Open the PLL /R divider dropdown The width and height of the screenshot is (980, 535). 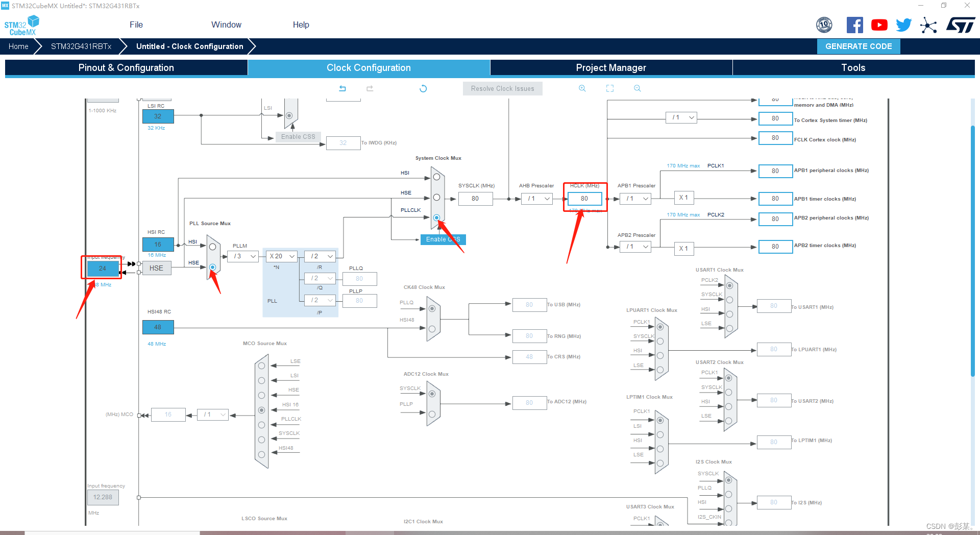coord(320,256)
